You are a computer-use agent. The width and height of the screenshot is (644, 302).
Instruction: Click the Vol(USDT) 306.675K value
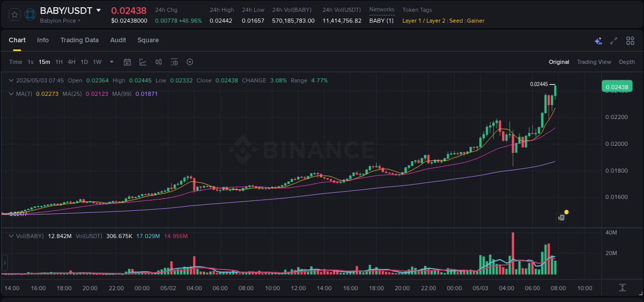(x=119, y=236)
